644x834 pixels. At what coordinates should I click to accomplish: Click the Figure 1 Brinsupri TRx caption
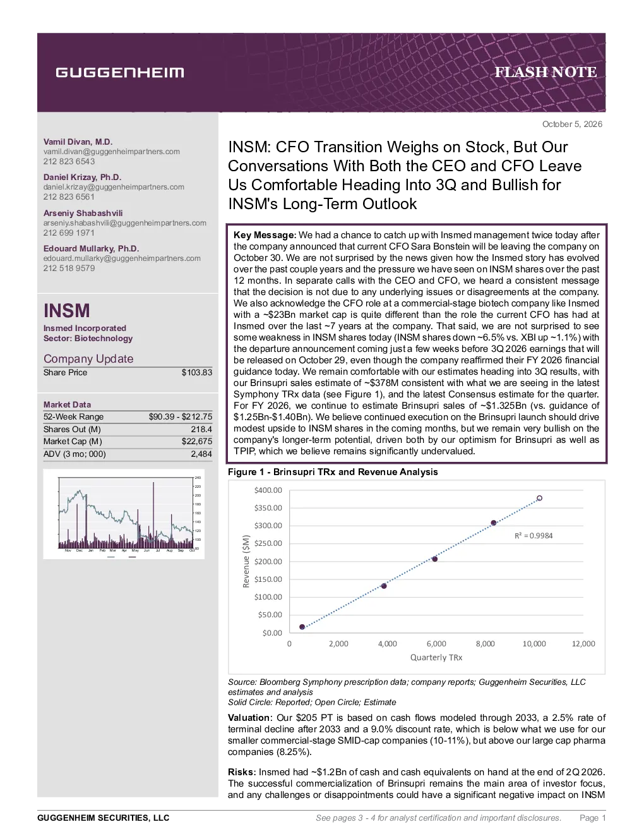[333, 472]
